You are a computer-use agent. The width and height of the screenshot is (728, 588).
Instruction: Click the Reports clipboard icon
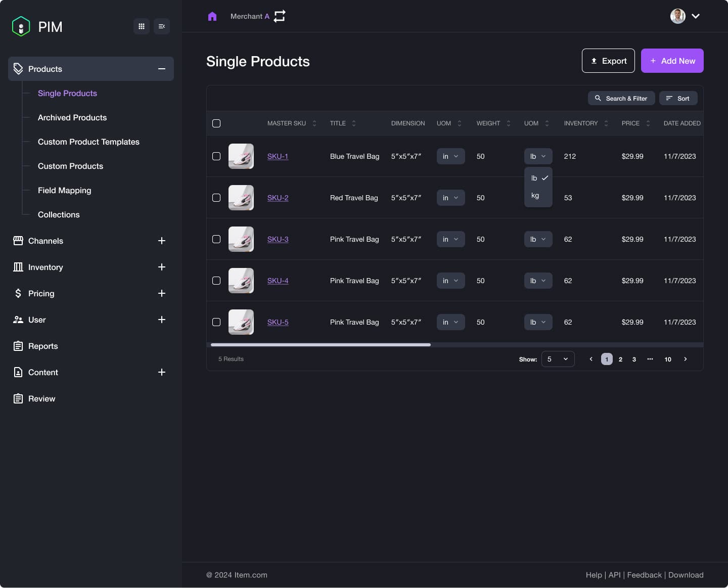click(x=18, y=346)
